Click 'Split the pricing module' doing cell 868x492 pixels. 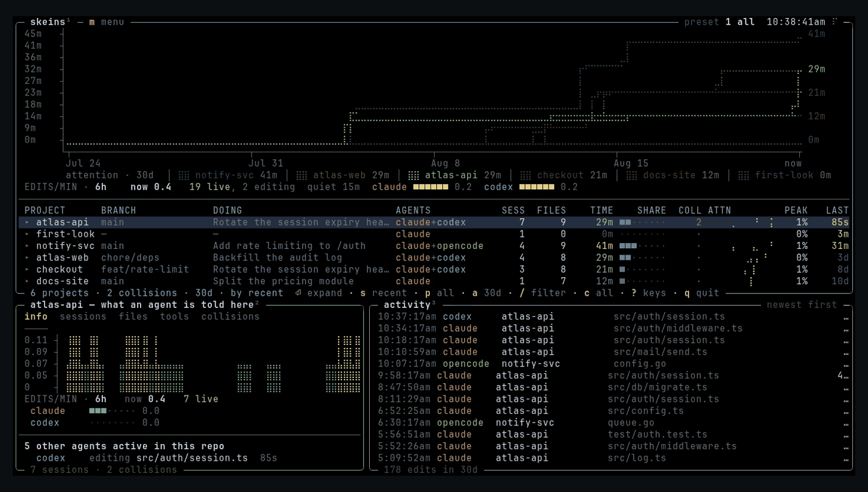pyautogui.click(x=284, y=281)
